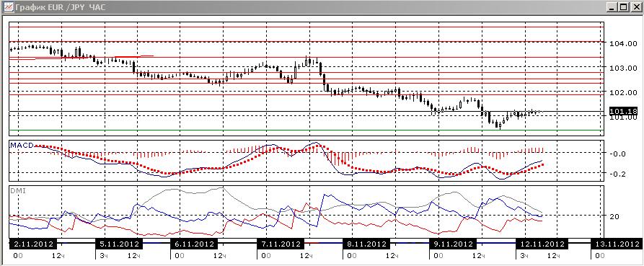Click the window title 'График EUR /JPY ЧАС'
Image resolution: width=644 pixels, height=266 pixels.
[x=60, y=7]
